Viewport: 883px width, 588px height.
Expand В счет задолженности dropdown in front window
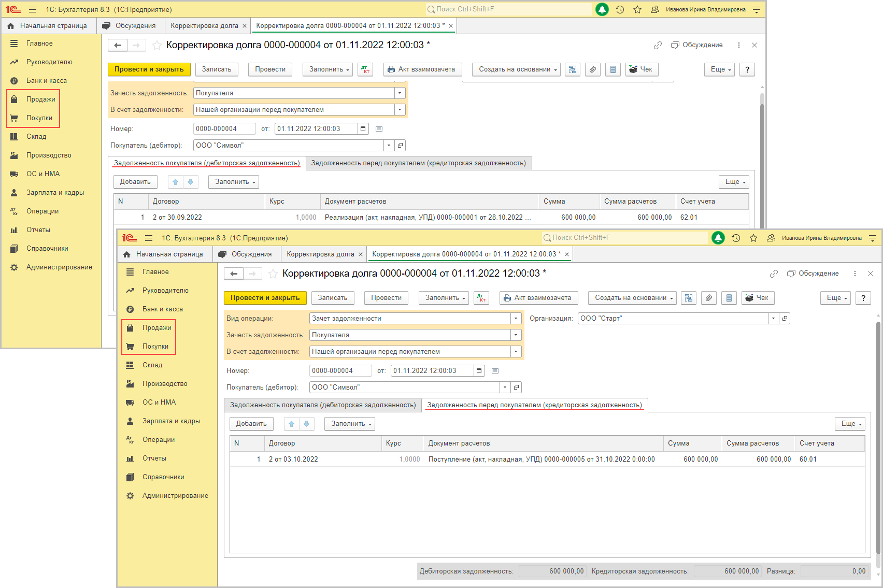pos(516,352)
